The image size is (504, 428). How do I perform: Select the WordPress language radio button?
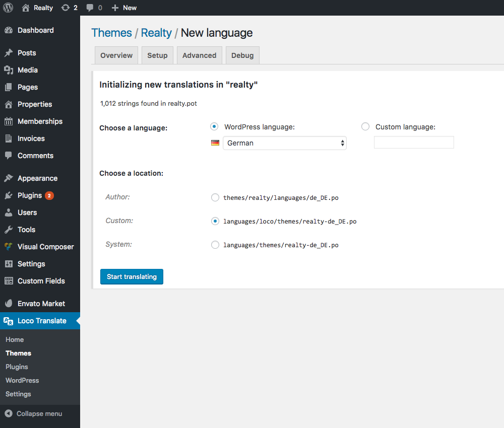tap(214, 126)
